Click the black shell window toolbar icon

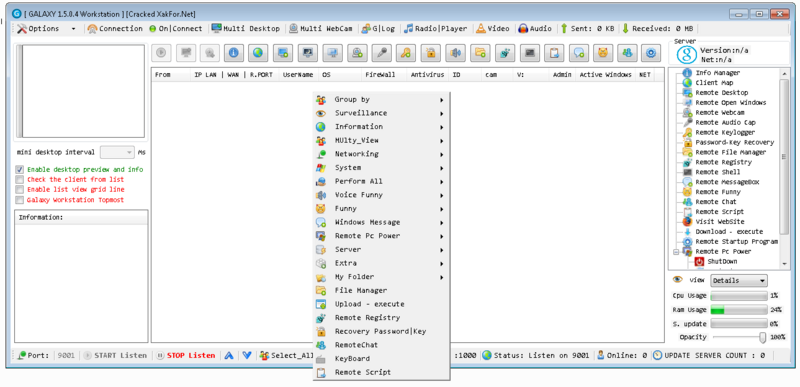coord(529,52)
